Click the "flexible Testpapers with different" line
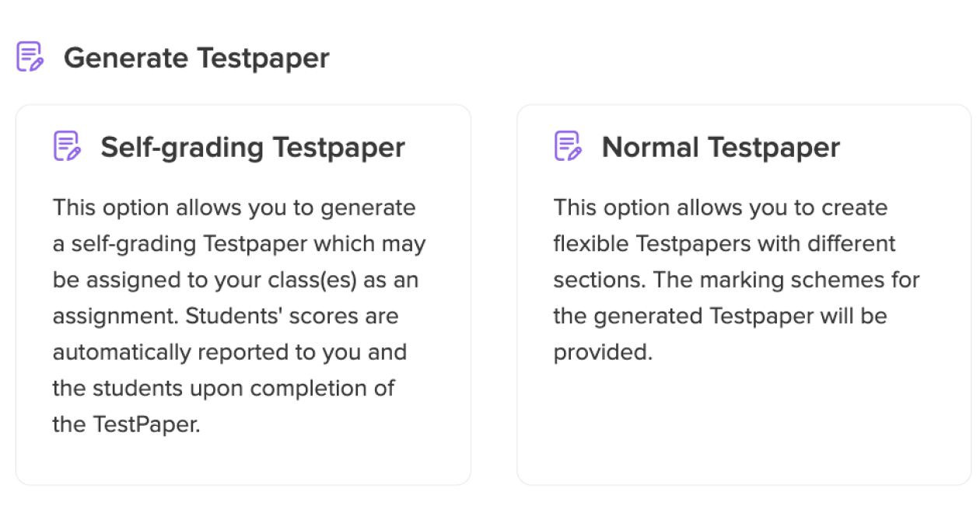 click(x=724, y=244)
